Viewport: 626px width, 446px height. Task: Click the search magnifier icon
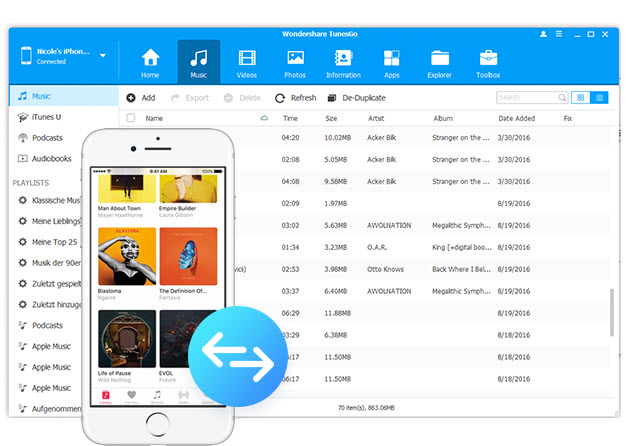click(x=562, y=97)
